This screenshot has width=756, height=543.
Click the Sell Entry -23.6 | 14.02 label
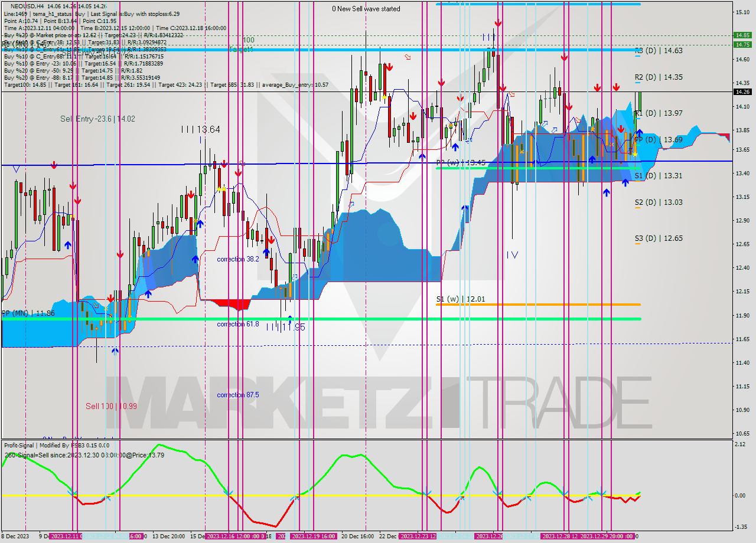tap(97, 119)
